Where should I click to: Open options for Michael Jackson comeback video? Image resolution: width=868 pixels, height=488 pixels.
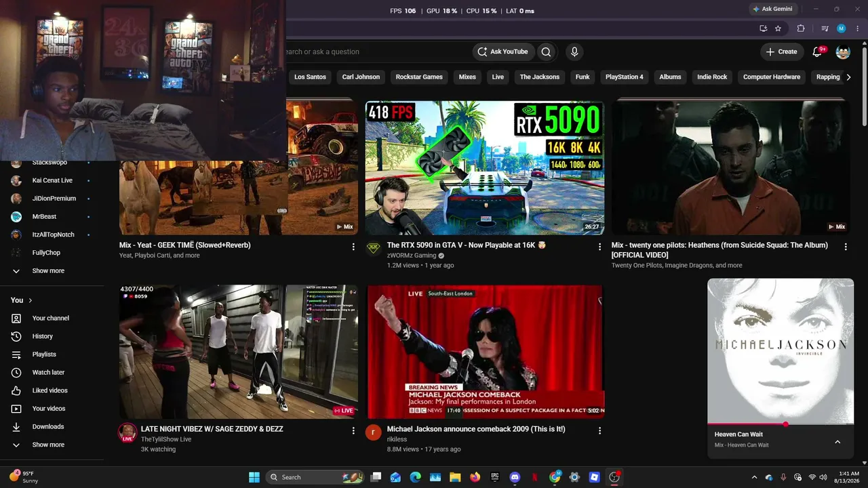click(x=599, y=430)
